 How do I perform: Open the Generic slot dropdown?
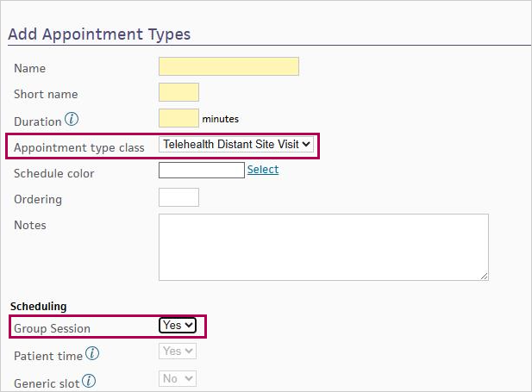pos(178,378)
